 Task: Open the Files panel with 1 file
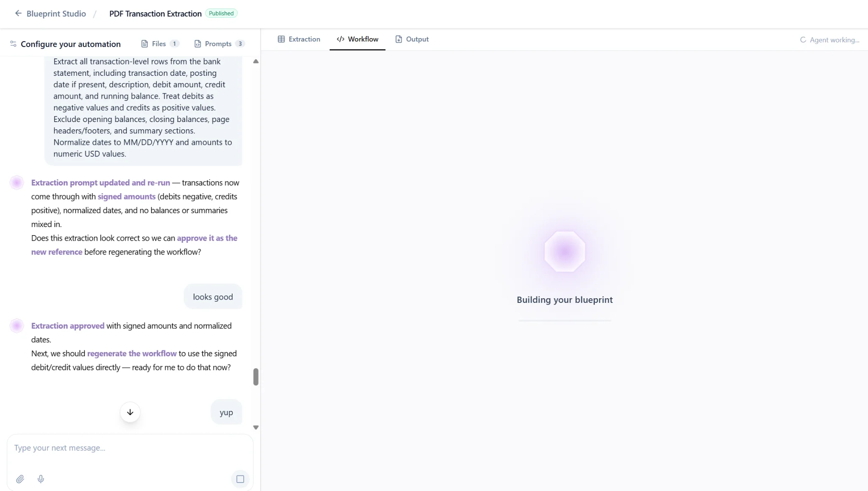(160, 44)
